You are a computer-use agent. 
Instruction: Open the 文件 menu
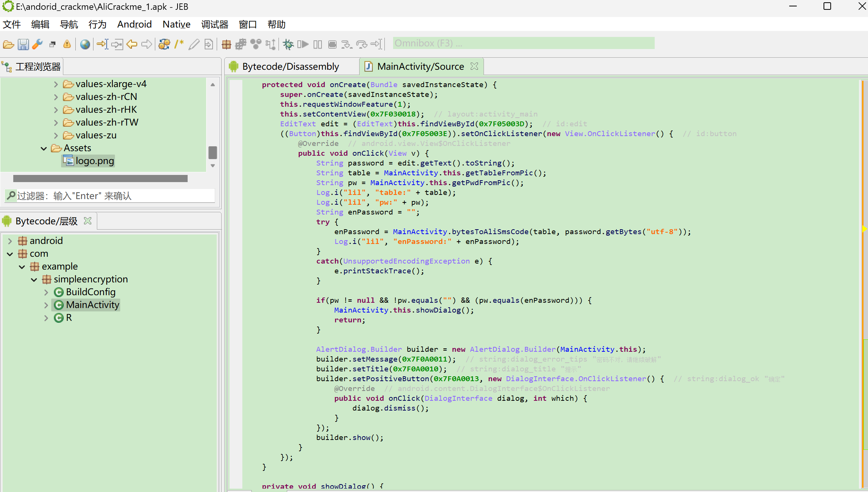pyautogui.click(x=12, y=25)
